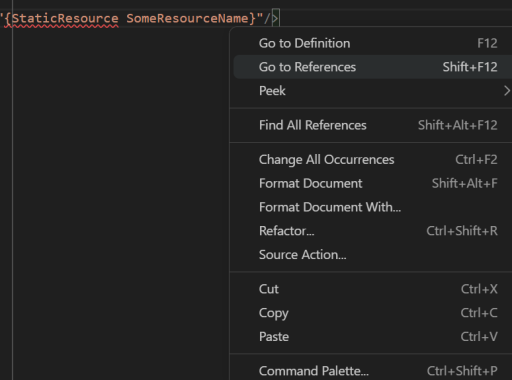
Task: Click the Shift+F12 shortcut label
Action: pos(470,67)
